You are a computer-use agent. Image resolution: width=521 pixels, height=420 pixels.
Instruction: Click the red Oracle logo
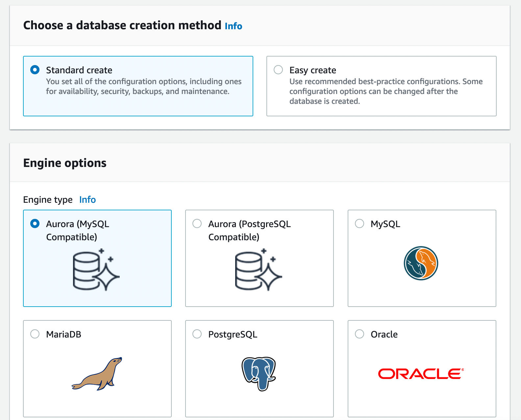[x=421, y=374]
